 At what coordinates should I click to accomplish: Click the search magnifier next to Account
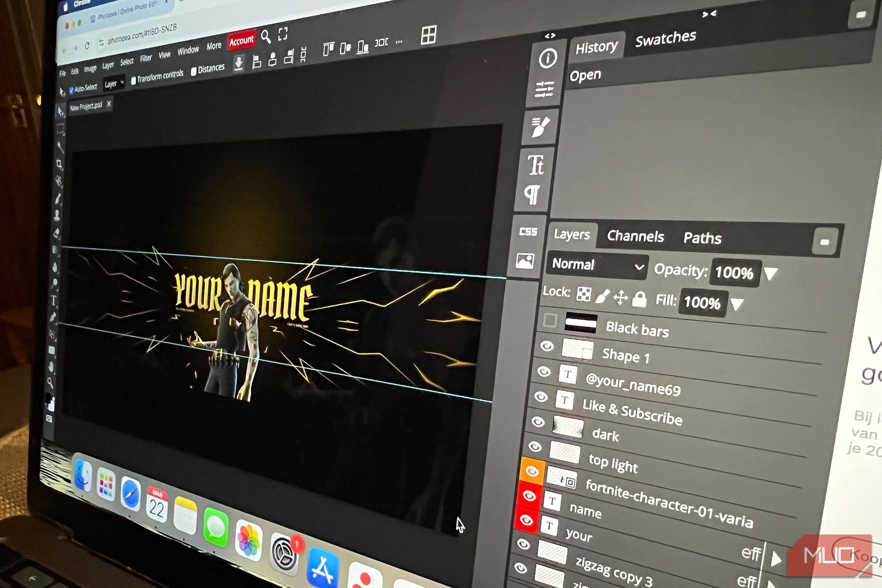click(x=266, y=37)
